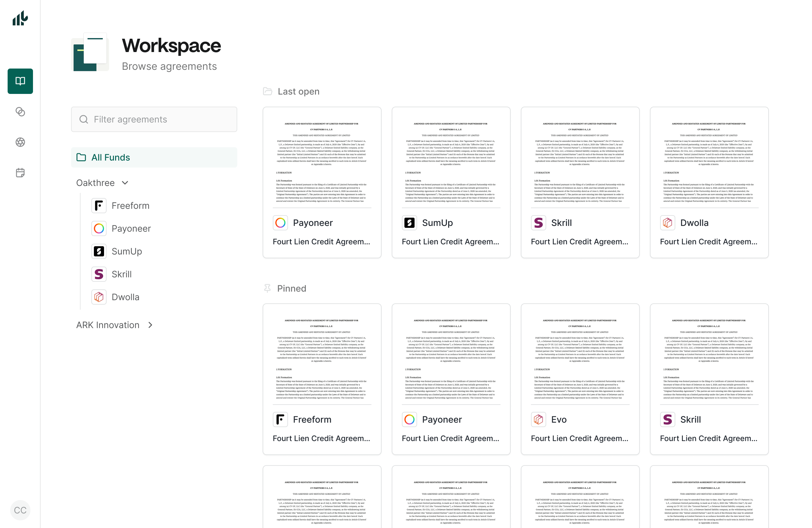
Task: Open the Freeform fund entry
Action: pos(131,206)
